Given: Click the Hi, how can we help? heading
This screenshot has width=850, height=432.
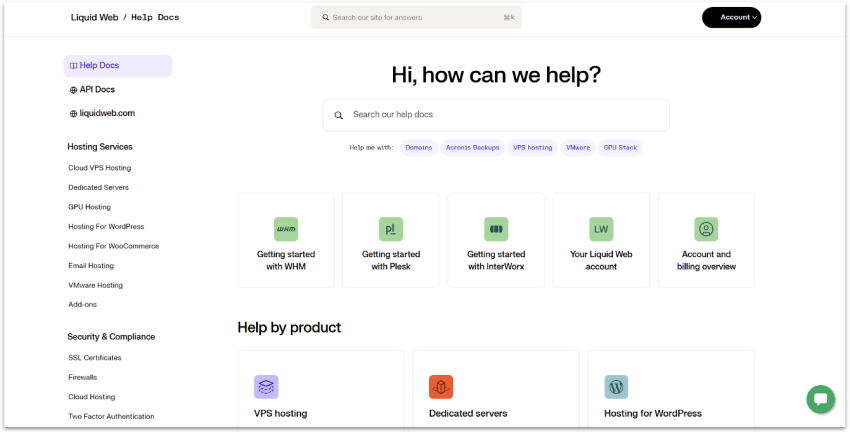Looking at the screenshot, I should [496, 75].
